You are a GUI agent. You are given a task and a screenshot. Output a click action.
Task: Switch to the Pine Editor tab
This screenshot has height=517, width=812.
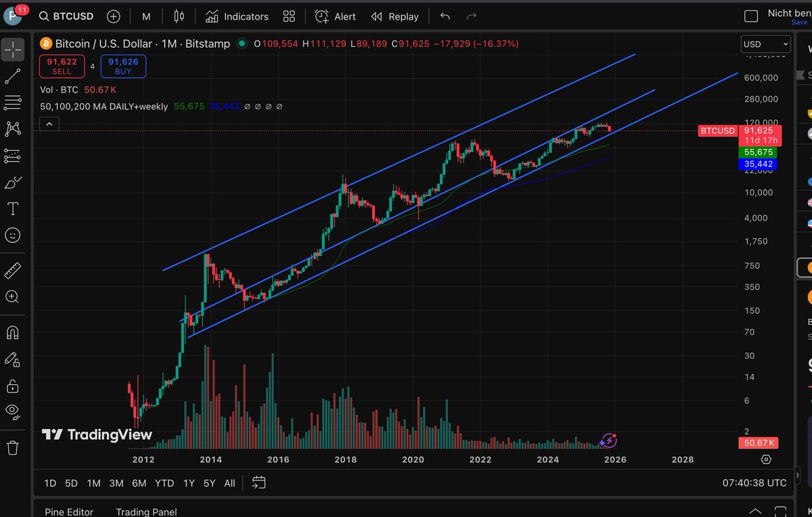[x=69, y=512]
